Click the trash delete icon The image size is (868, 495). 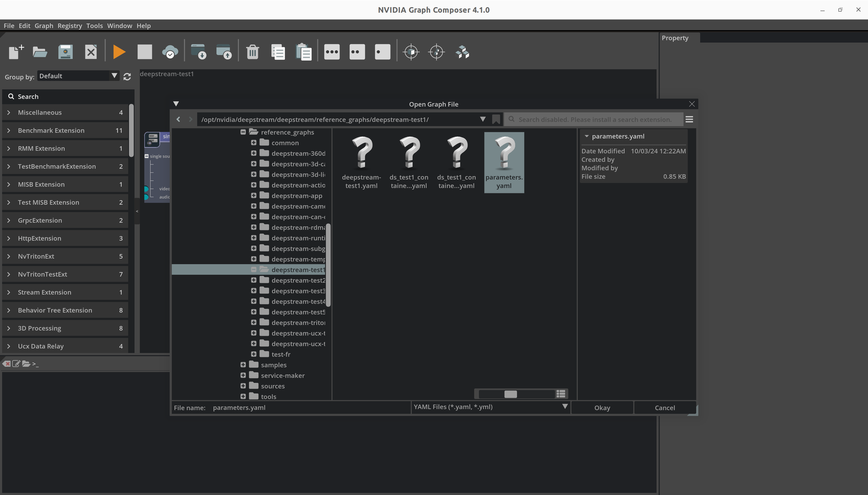pos(252,52)
